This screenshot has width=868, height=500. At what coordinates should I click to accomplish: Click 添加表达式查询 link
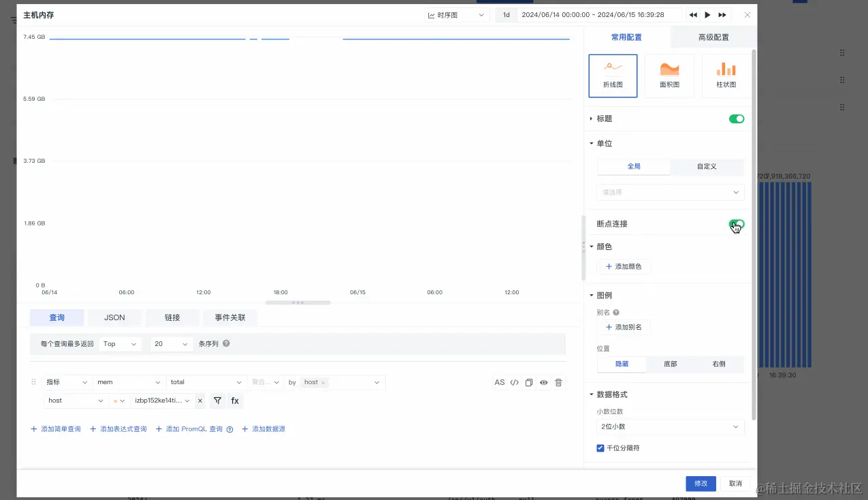pyautogui.click(x=118, y=429)
